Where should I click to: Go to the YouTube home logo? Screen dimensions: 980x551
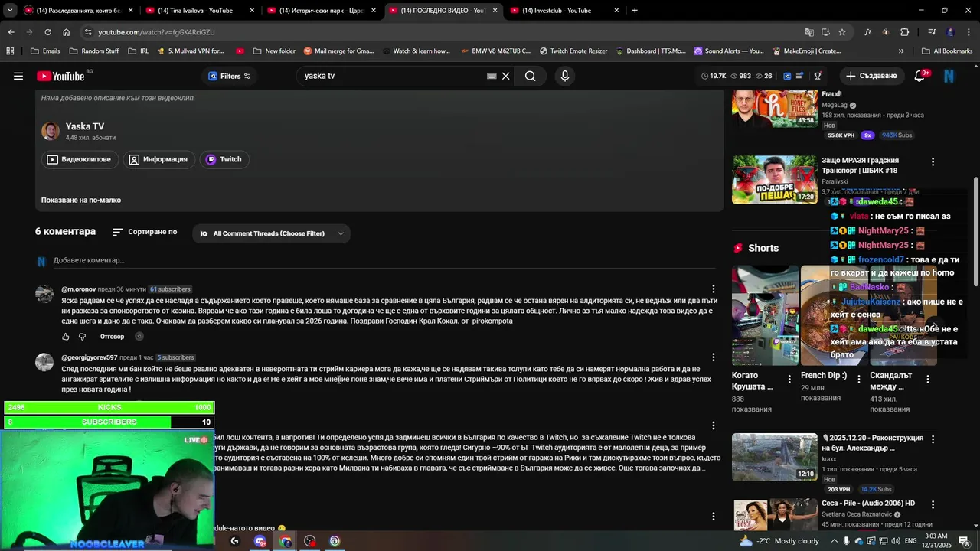pos(60,76)
